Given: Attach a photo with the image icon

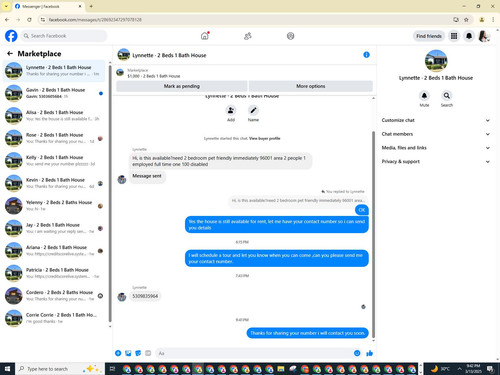Looking at the screenshot, I should [x=128, y=353].
